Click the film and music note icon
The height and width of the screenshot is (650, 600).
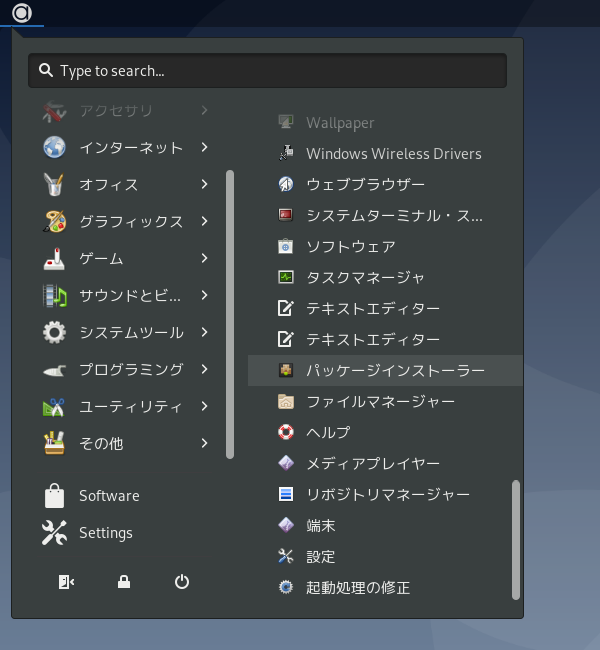tap(54, 295)
